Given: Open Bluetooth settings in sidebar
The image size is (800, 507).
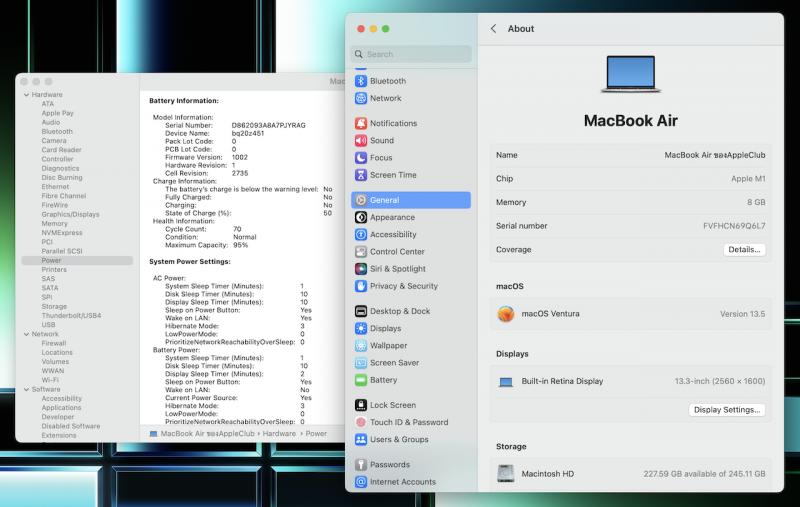Looking at the screenshot, I should (x=387, y=81).
